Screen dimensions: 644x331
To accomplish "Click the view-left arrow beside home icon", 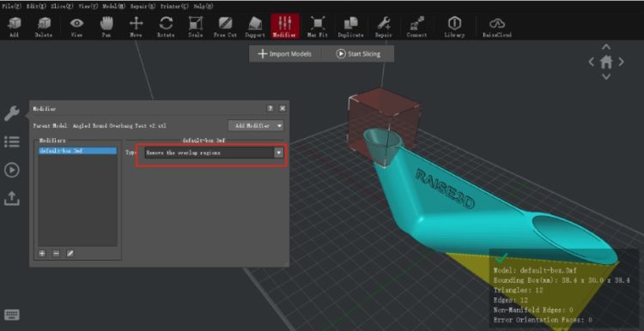I will pos(592,62).
